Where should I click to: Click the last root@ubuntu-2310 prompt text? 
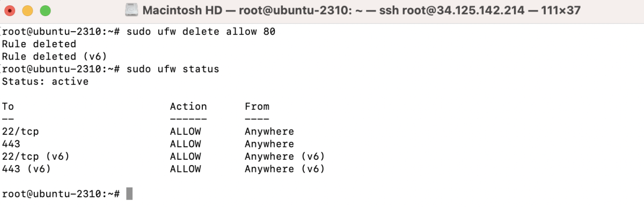coord(61,194)
